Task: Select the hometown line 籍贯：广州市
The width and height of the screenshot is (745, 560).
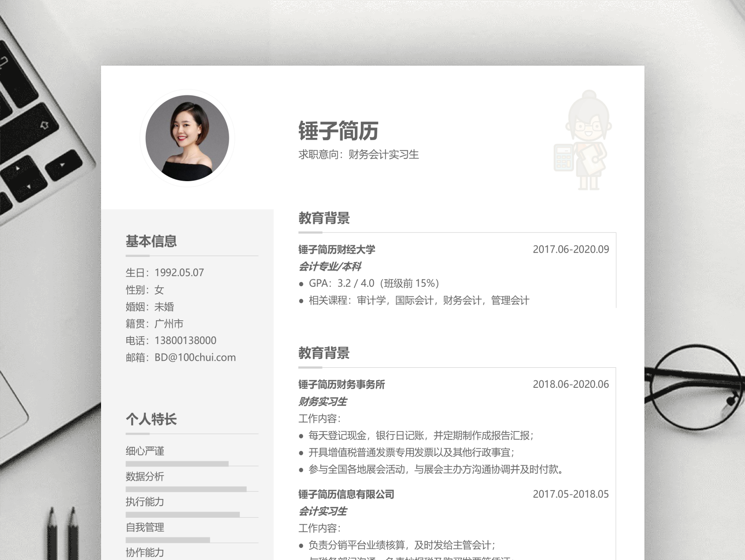Action: point(155,324)
